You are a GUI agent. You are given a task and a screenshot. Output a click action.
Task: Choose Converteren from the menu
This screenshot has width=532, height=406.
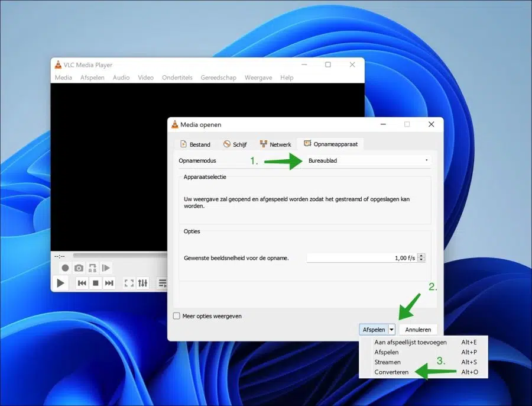(x=423, y=372)
